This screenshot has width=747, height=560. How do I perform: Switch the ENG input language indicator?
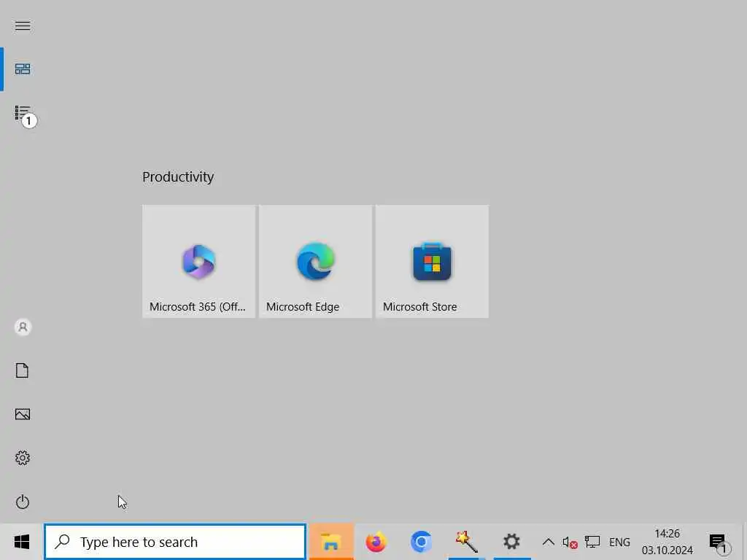pos(620,542)
